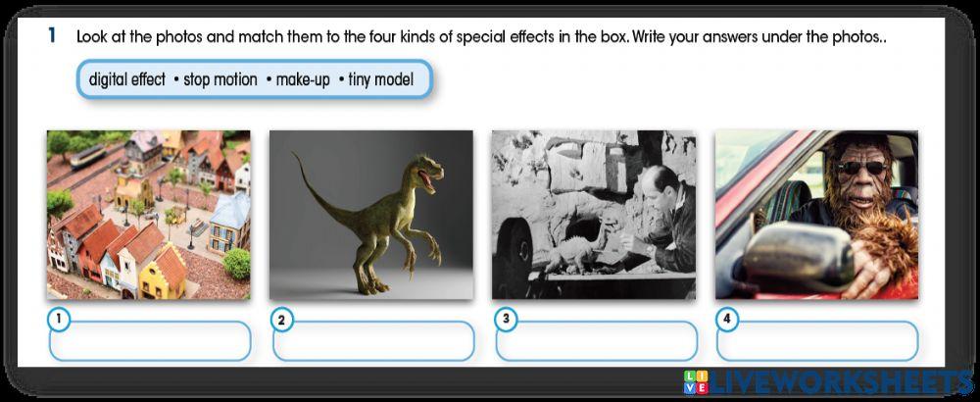Select "stop motion" in the word box
This screenshot has height=402, width=980.
point(220,79)
